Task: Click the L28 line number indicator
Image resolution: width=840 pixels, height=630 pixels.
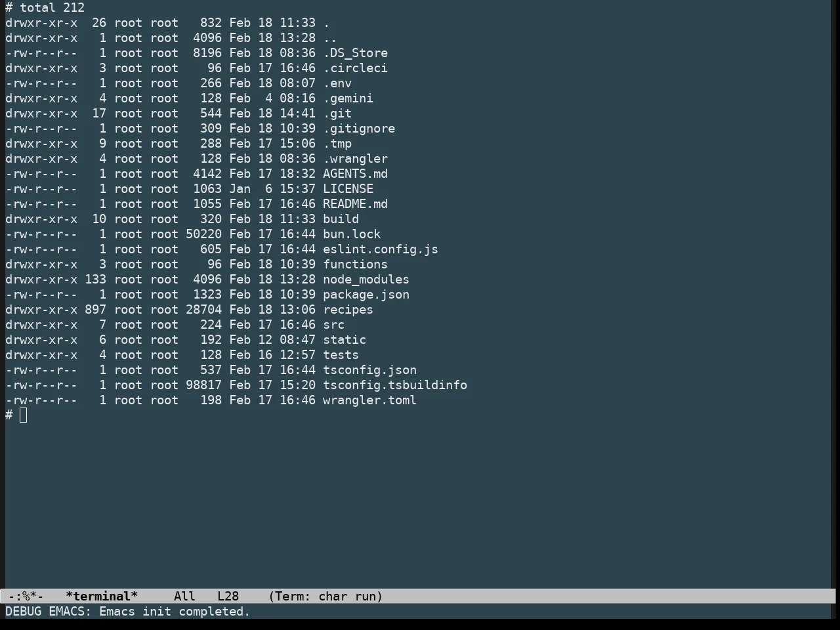Action: point(228,596)
